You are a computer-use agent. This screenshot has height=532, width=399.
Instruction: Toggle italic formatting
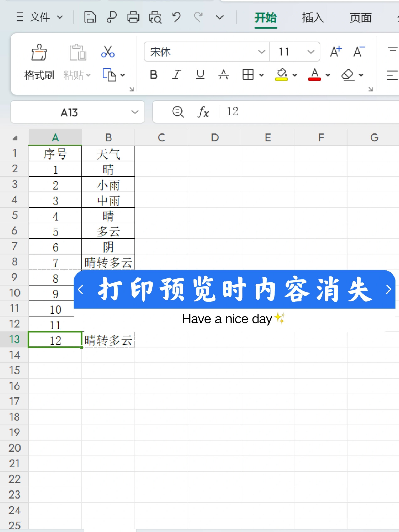coord(177,74)
